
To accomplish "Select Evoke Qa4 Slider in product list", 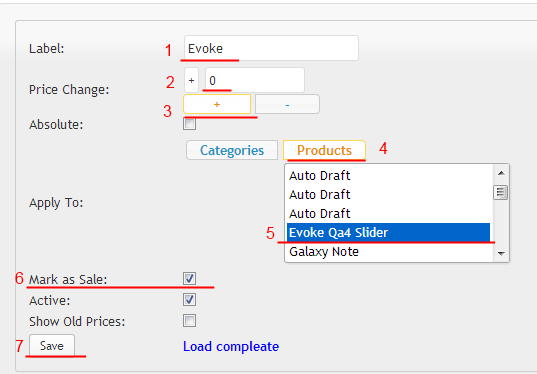I will (x=389, y=233).
